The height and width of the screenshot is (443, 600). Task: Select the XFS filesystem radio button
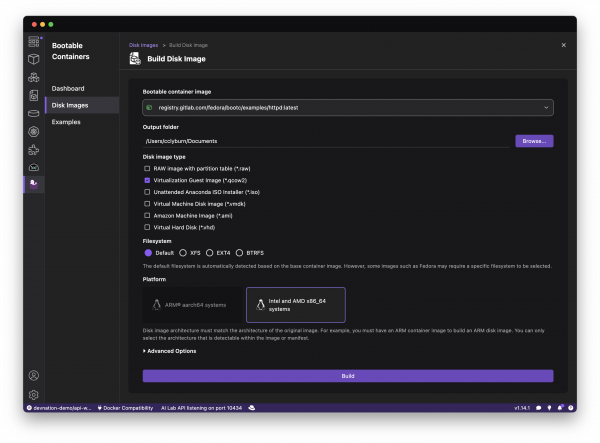(183, 253)
